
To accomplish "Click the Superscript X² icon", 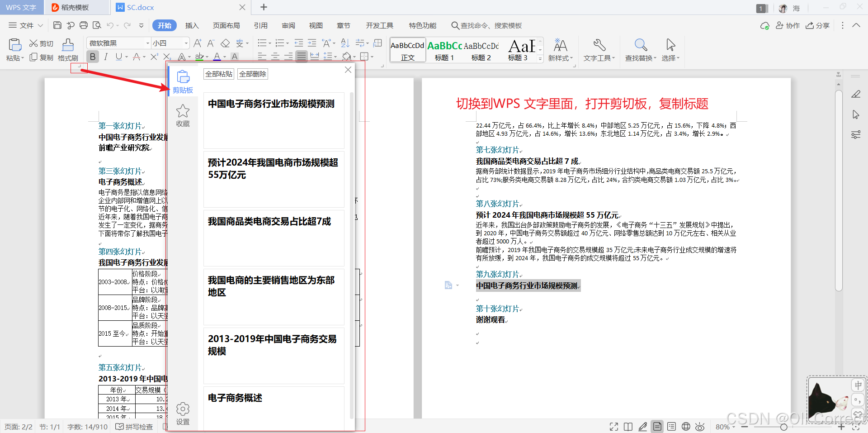I will [x=154, y=57].
